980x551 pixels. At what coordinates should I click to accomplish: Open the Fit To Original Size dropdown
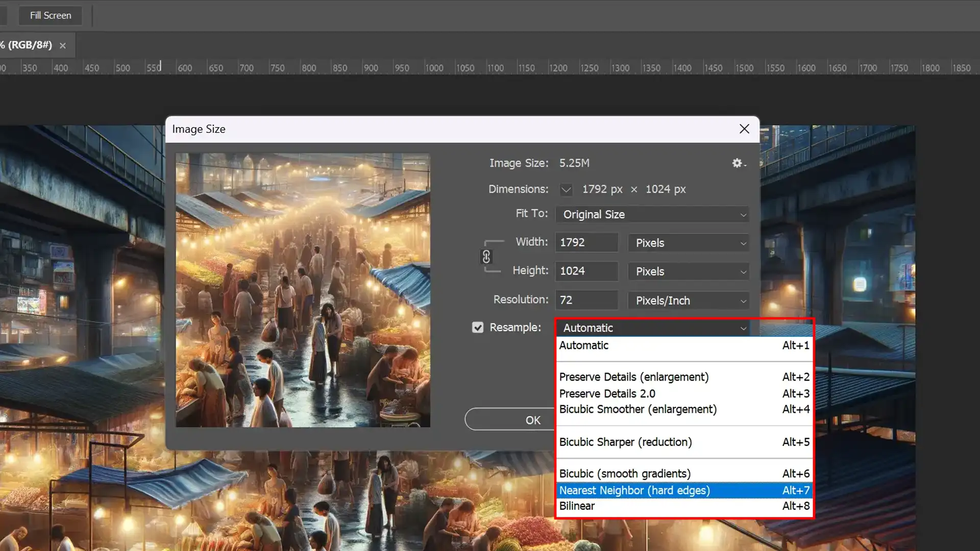tap(652, 215)
